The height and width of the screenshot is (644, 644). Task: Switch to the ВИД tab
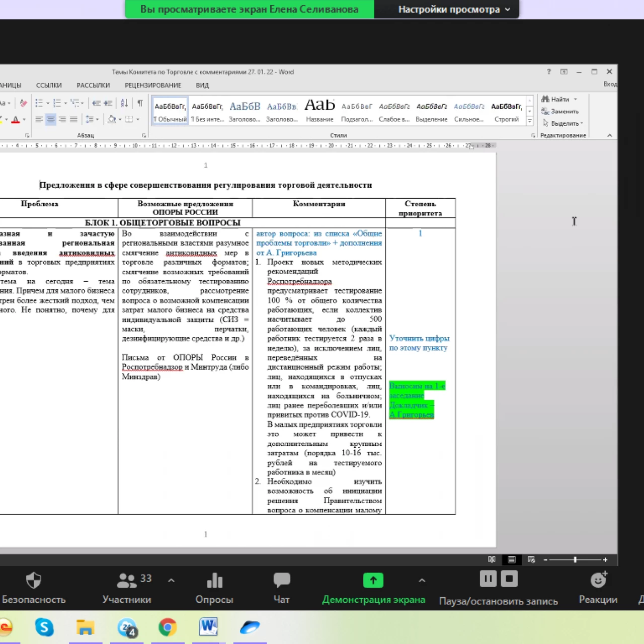(202, 86)
